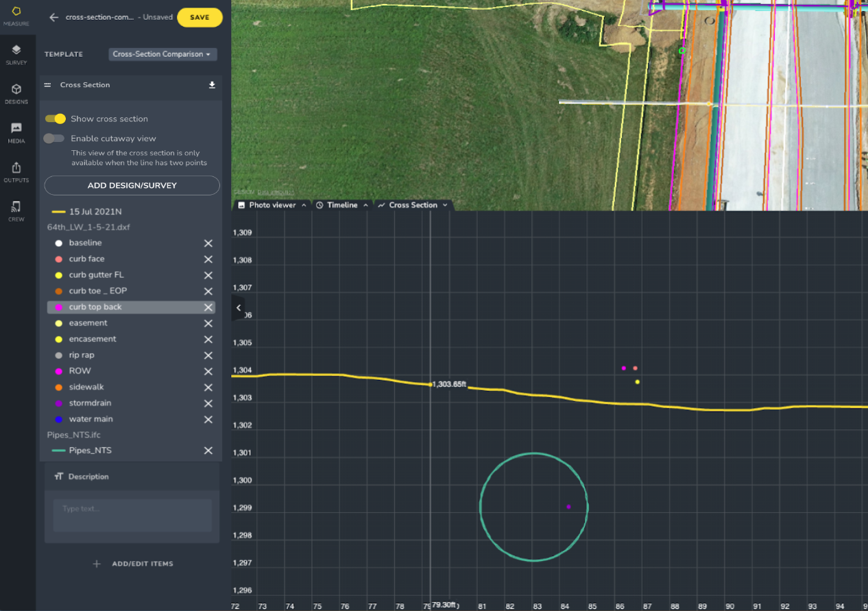This screenshot has height=611, width=868.
Task: Remove the Pipes_NTS layer
Action: [208, 451]
